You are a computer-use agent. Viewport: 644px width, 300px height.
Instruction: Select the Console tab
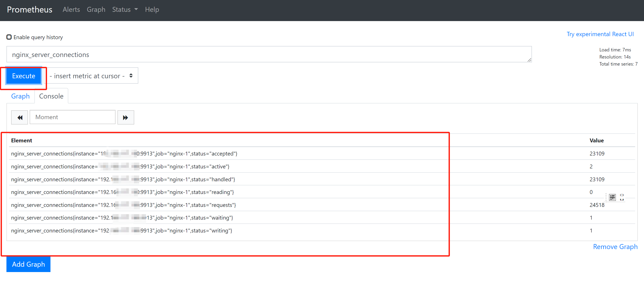(51, 96)
